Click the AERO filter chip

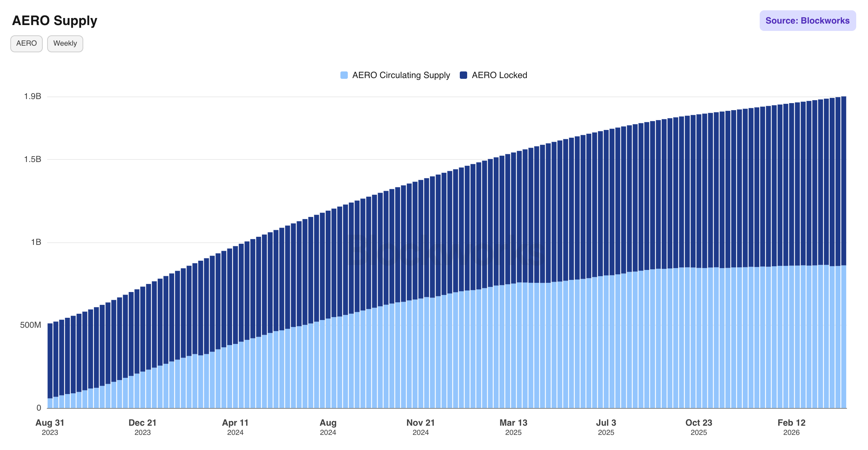point(27,43)
